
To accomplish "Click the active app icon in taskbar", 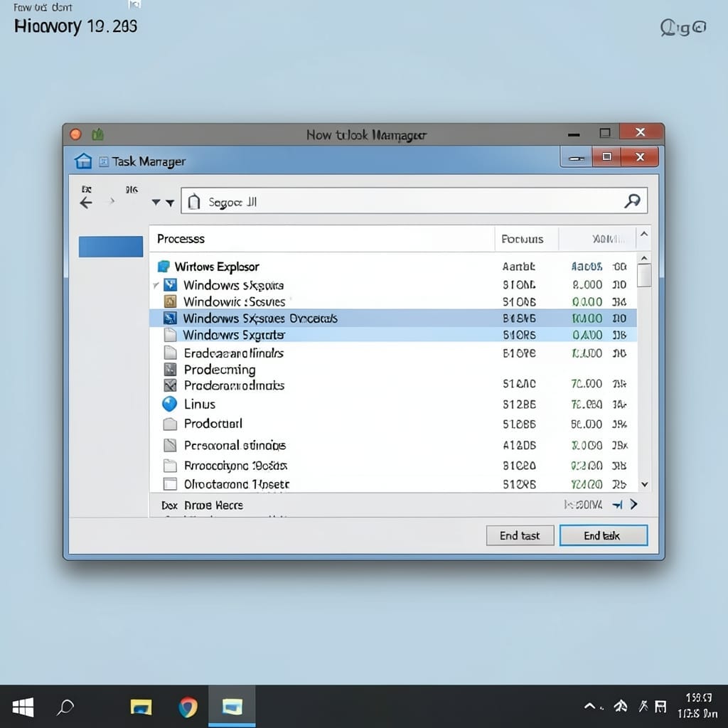I will (232, 707).
